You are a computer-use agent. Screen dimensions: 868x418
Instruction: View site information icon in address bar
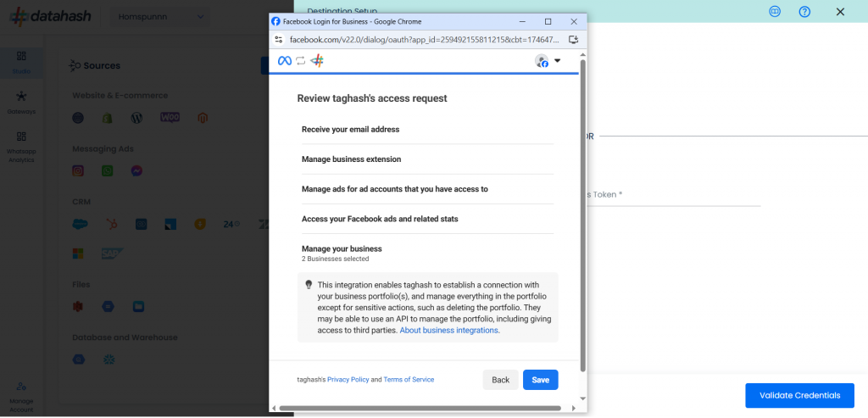click(278, 39)
